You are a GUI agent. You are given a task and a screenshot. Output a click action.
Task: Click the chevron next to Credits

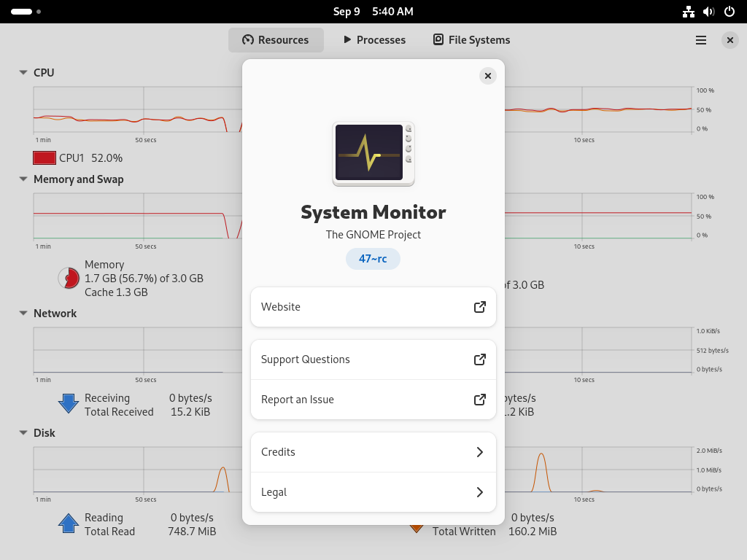(480, 452)
